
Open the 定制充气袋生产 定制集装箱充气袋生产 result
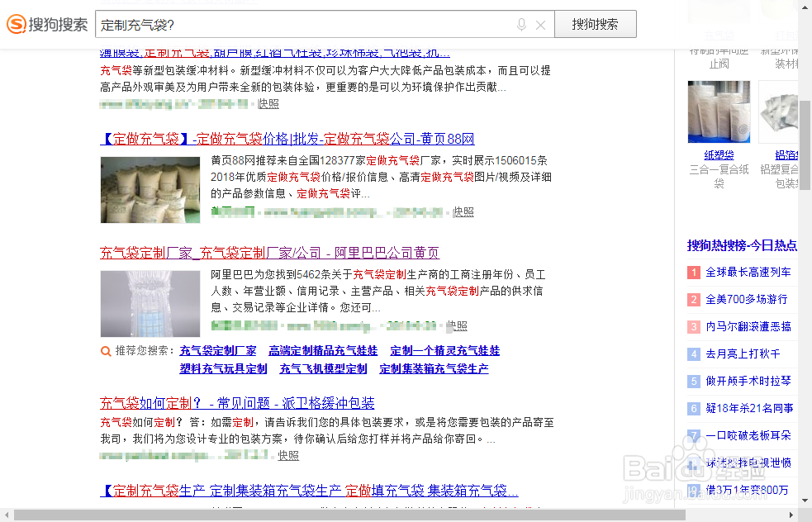(309, 490)
